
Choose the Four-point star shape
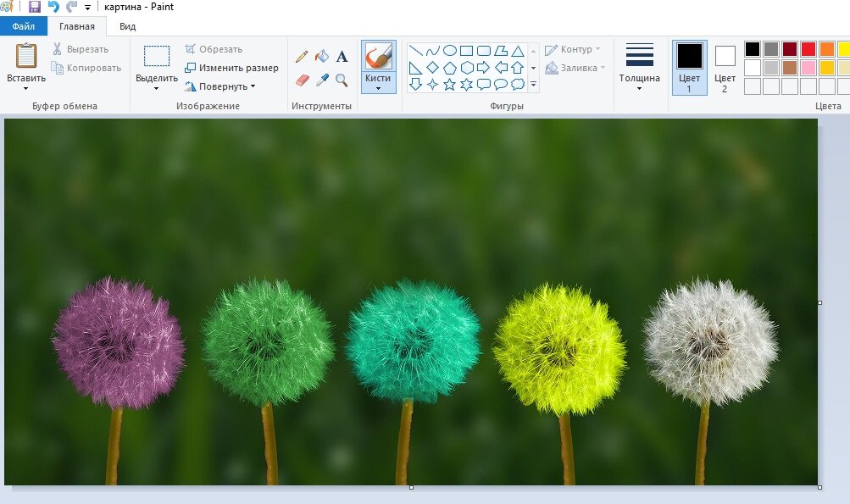432,84
